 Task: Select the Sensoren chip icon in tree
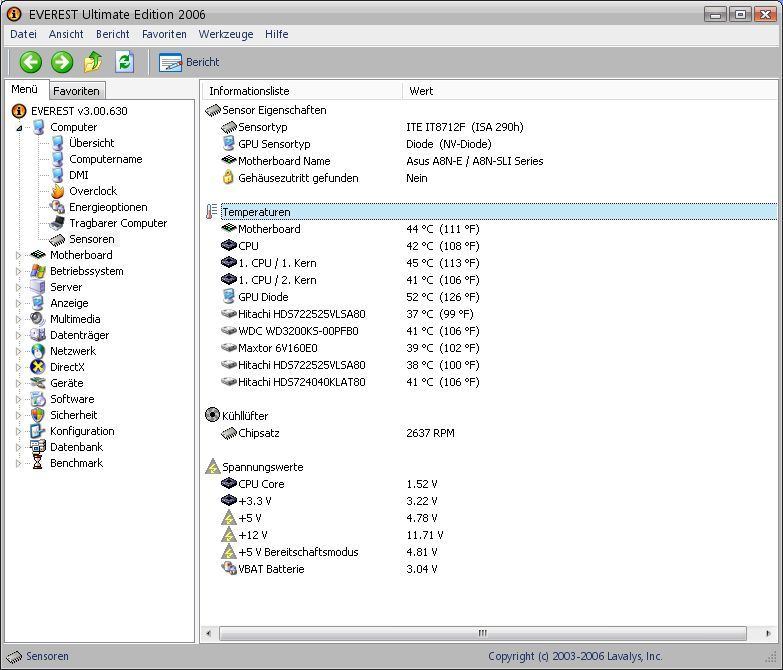(x=57, y=239)
